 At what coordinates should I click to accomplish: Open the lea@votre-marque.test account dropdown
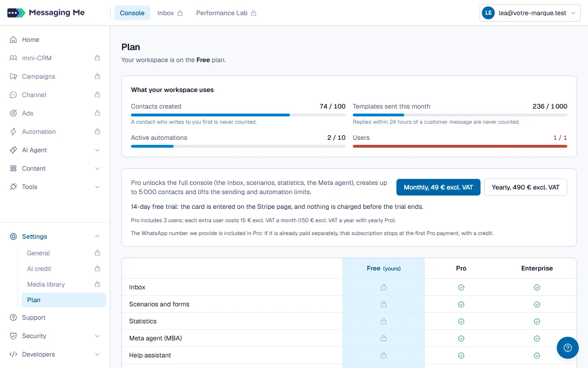point(530,13)
